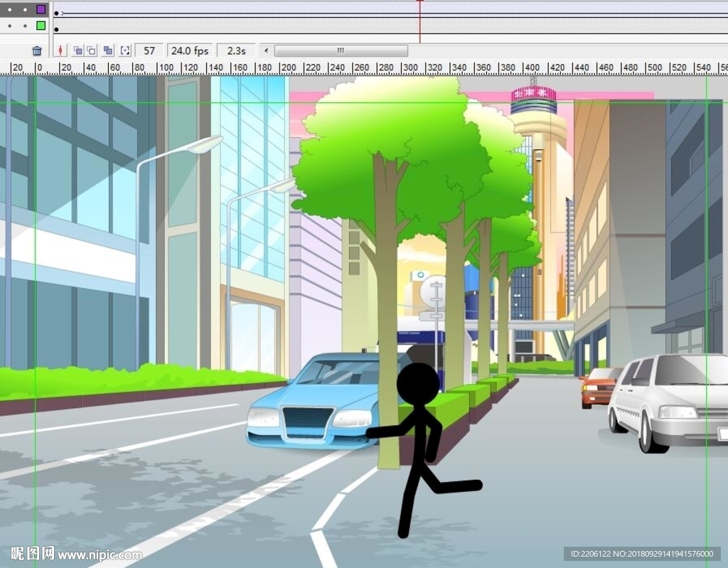Viewport: 728px width, 568px height.
Task: Click the timeline scroll left arrow
Action: pos(266,50)
